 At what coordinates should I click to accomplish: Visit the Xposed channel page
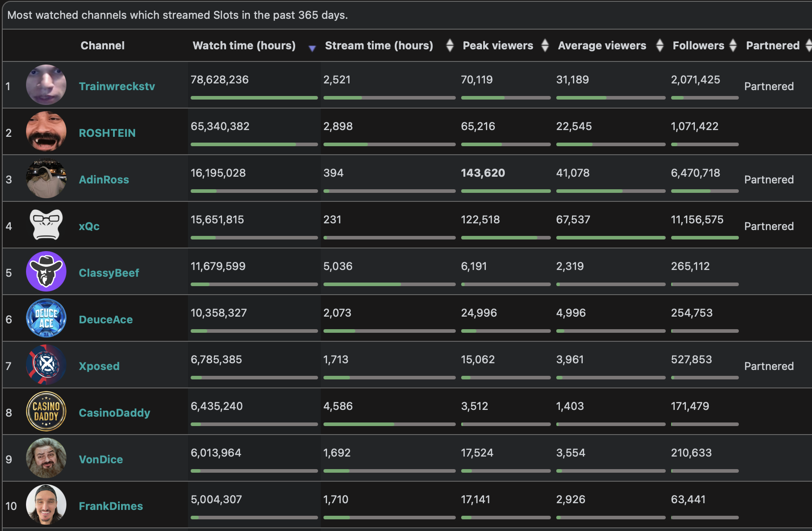coord(99,366)
